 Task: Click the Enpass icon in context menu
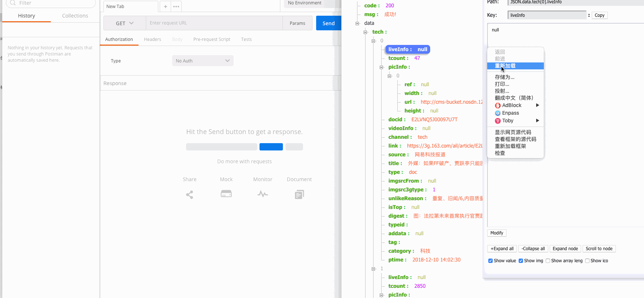(498, 113)
